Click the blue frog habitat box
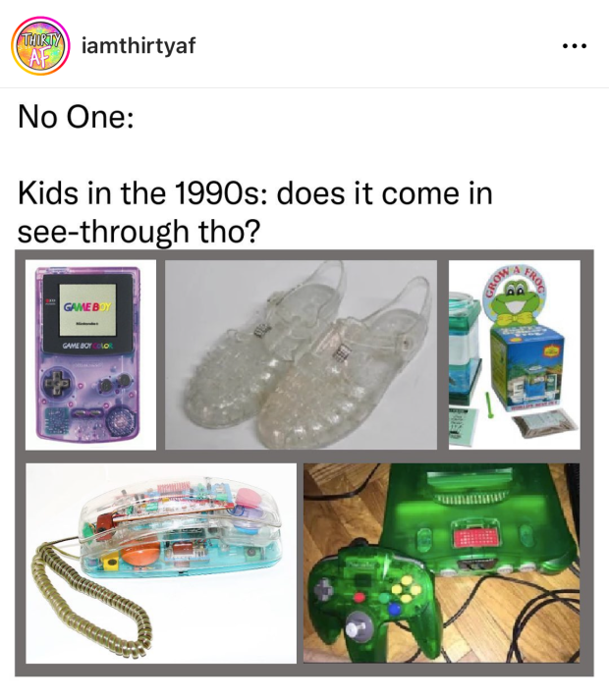Screen dimensions: 609x700 point(526,365)
